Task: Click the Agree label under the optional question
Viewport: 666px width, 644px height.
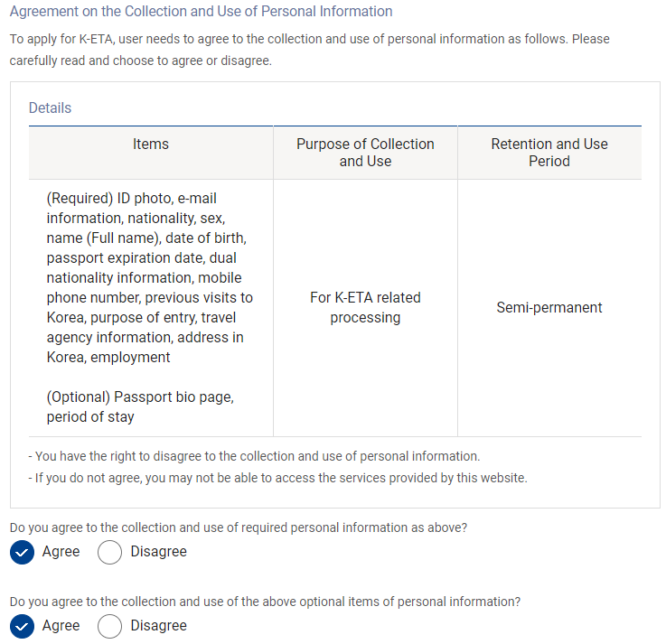Action: (61, 626)
